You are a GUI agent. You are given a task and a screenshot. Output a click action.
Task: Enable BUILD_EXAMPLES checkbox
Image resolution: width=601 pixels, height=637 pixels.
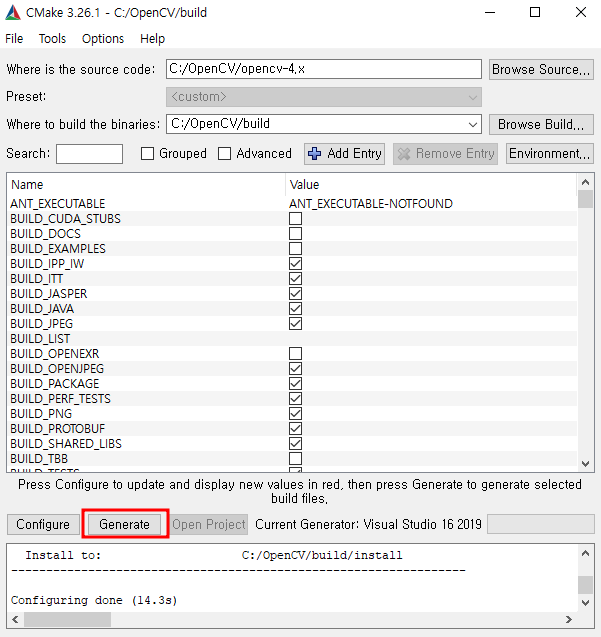(x=295, y=249)
